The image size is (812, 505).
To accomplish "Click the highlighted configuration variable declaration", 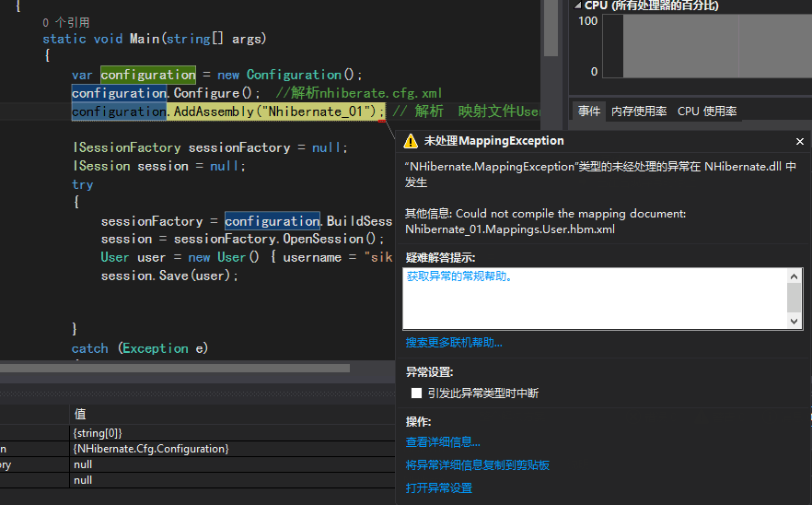I will click(148, 75).
